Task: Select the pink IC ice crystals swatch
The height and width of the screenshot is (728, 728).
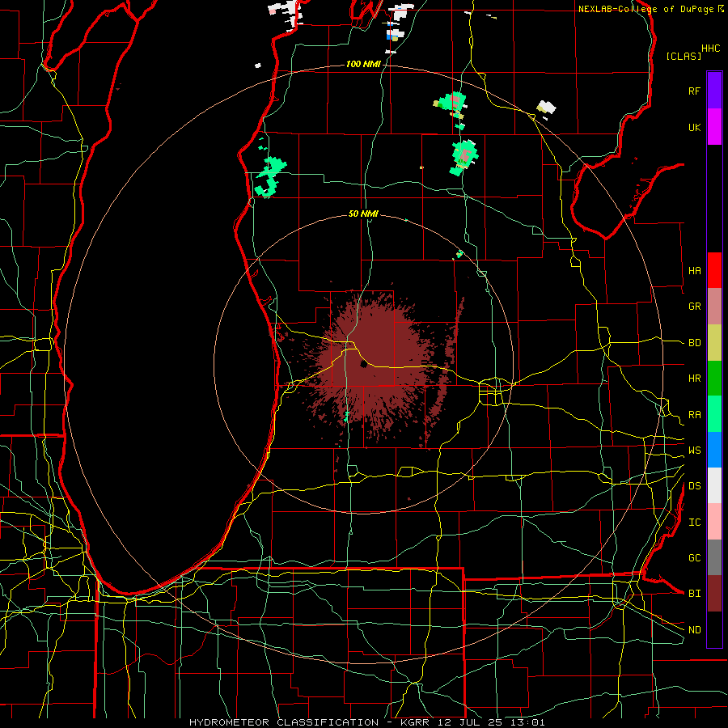Action: pos(714,522)
